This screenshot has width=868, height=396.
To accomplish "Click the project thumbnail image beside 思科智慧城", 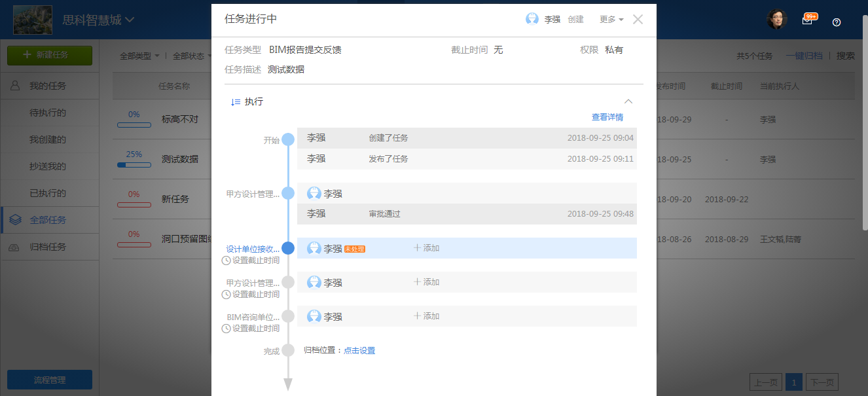I will click(x=32, y=20).
